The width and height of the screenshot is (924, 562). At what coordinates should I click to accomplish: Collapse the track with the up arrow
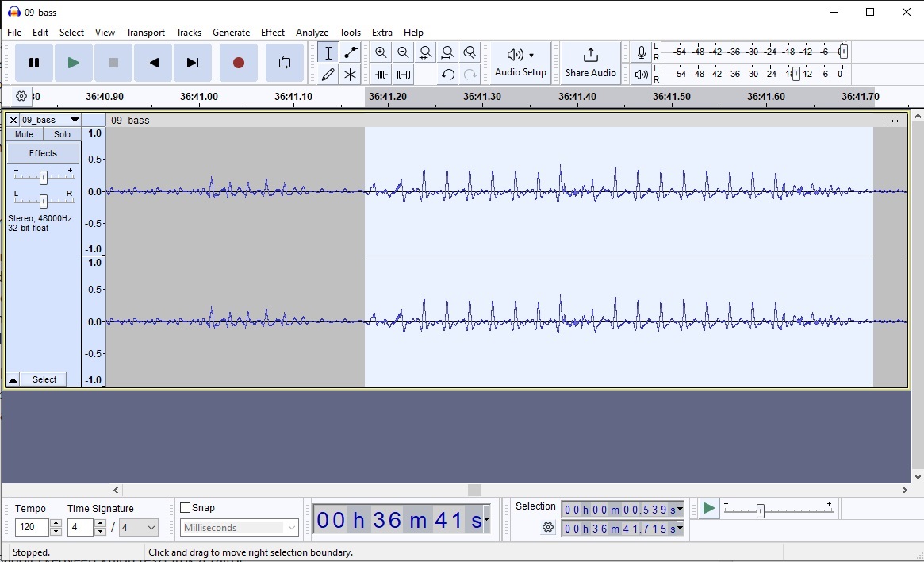pyautogui.click(x=13, y=379)
